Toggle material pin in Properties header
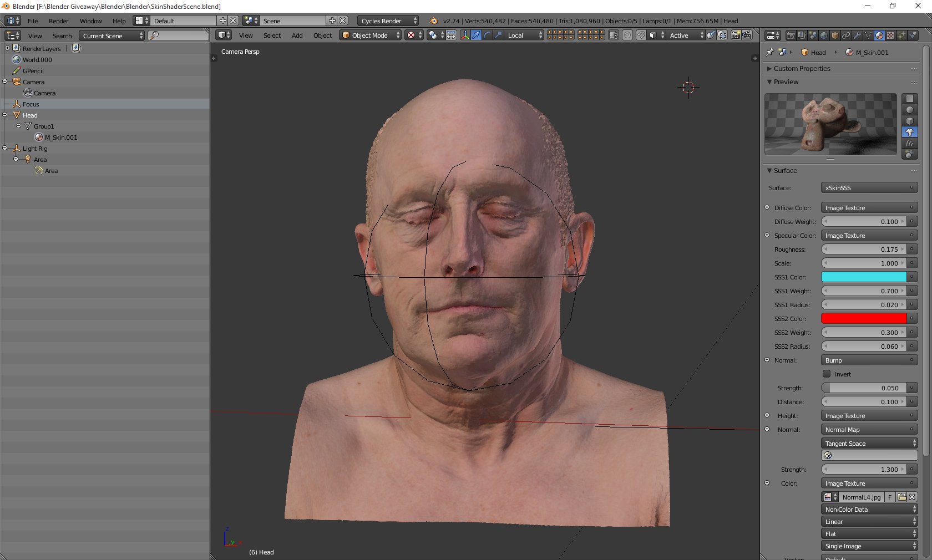 769,53
